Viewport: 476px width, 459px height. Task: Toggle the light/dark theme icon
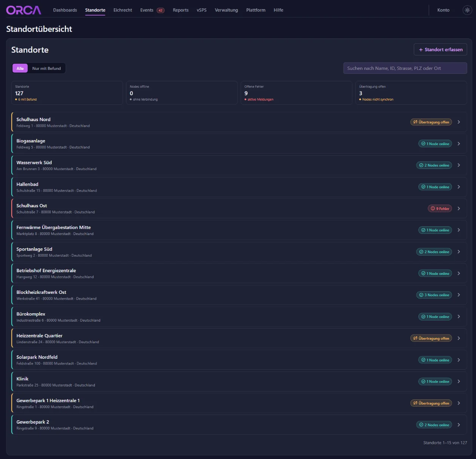(467, 10)
